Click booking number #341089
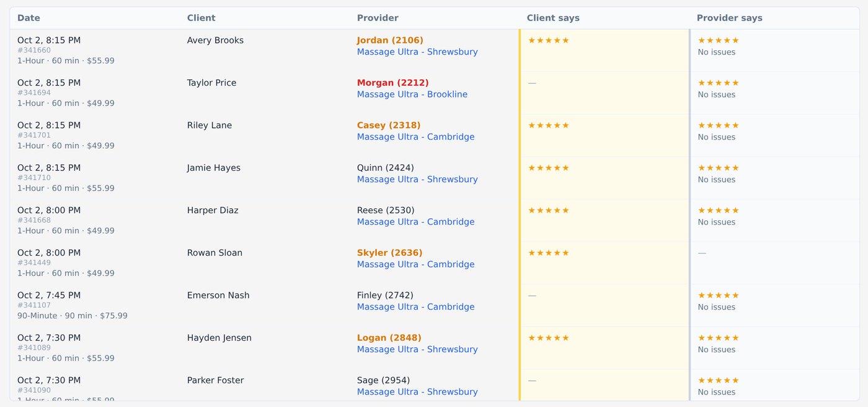Image resolution: width=868 pixels, height=407 pixels. pos(34,348)
